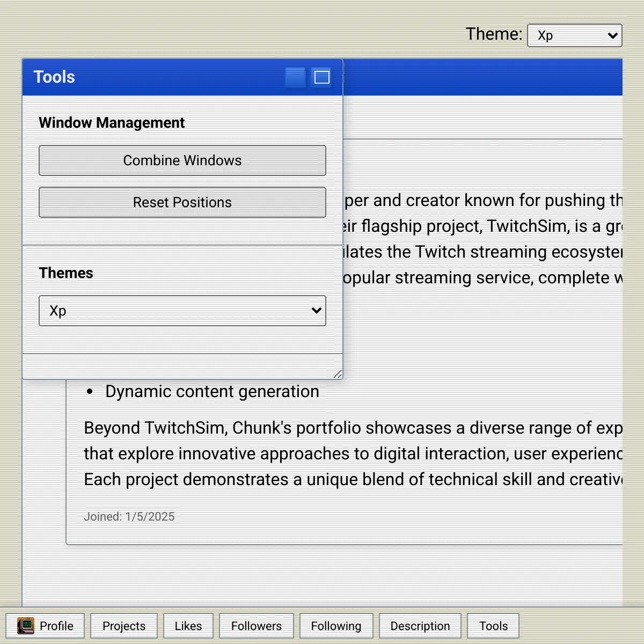This screenshot has width=644, height=644.
Task: Open Description from the taskbar
Action: [x=420, y=626]
